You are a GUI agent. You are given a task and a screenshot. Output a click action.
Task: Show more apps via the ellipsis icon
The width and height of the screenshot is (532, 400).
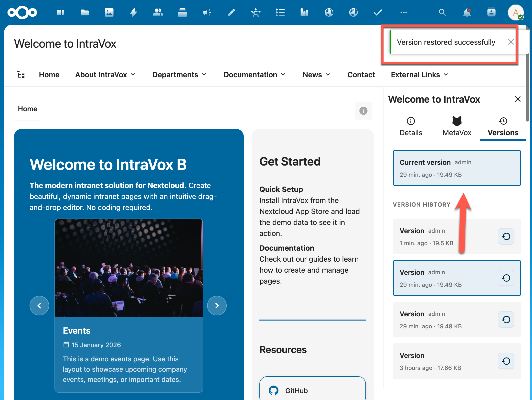pos(404,12)
